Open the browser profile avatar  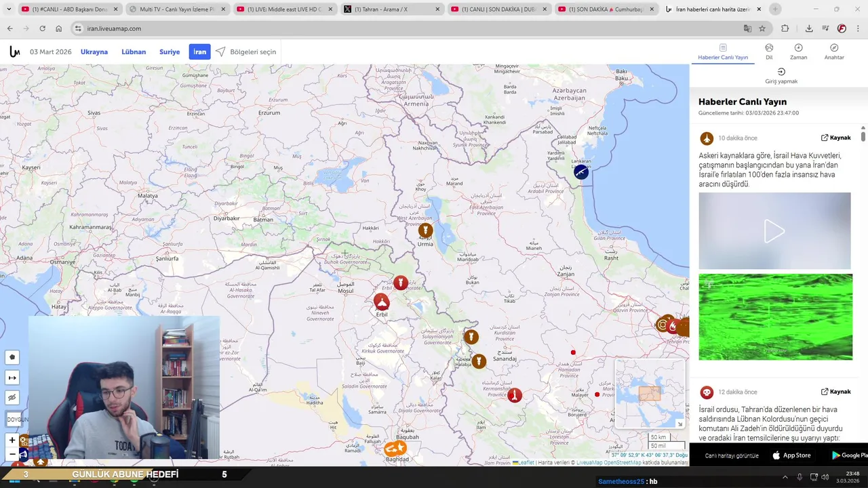(x=842, y=28)
